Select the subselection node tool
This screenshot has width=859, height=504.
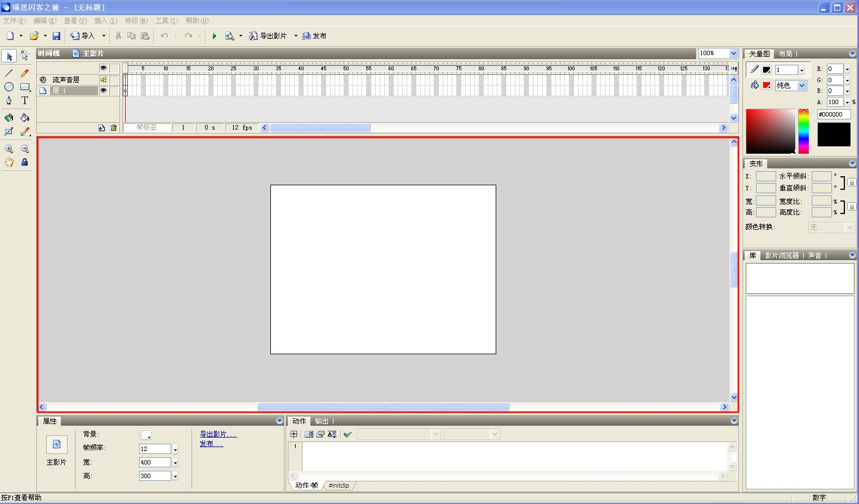click(25, 56)
